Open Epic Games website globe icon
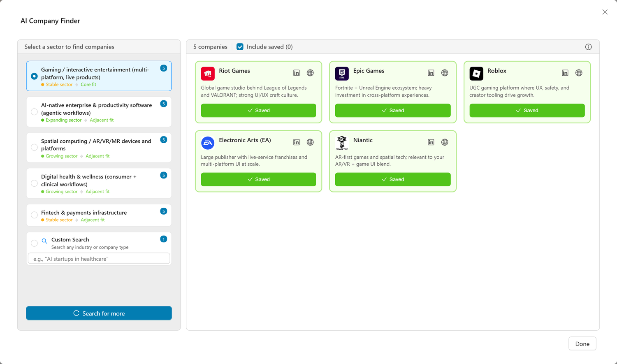The image size is (617, 364). pos(445,73)
